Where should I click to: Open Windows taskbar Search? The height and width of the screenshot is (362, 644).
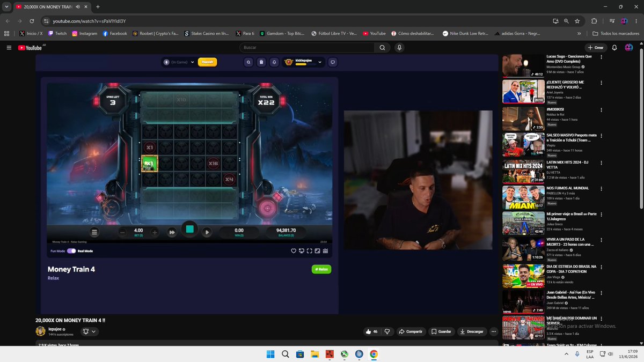click(286, 354)
